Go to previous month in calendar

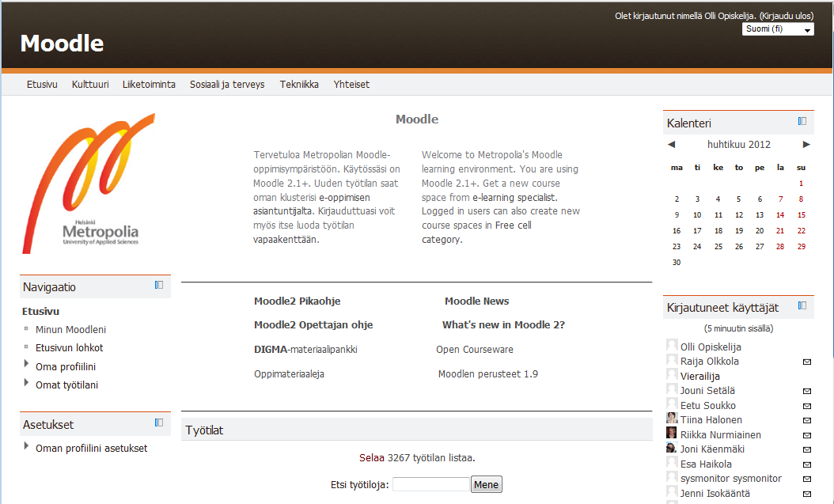(671, 145)
